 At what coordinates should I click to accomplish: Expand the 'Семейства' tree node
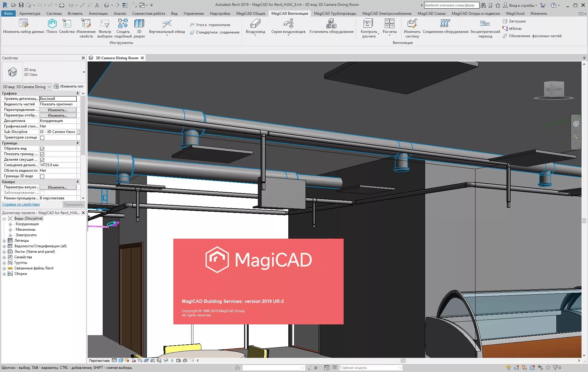pyautogui.click(x=4, y=257)
